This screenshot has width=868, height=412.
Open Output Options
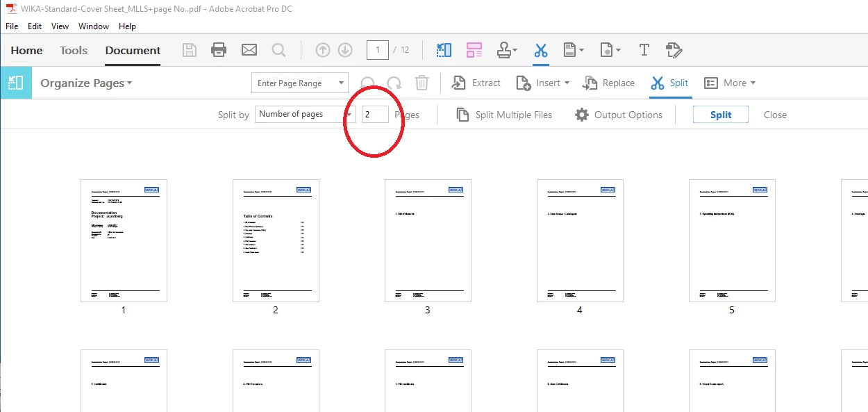click(x=619, y=115)
